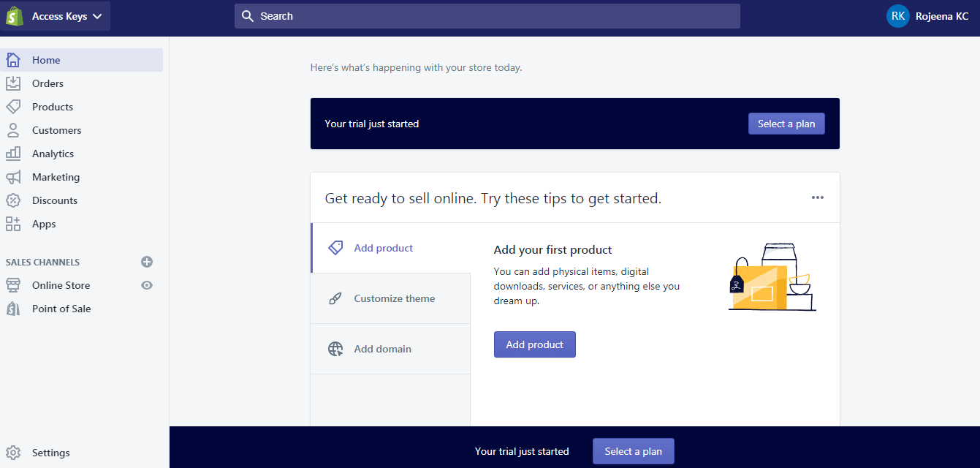Click the Point of Sale bag icon
980x468 pixels.
(x=13, y=309)
